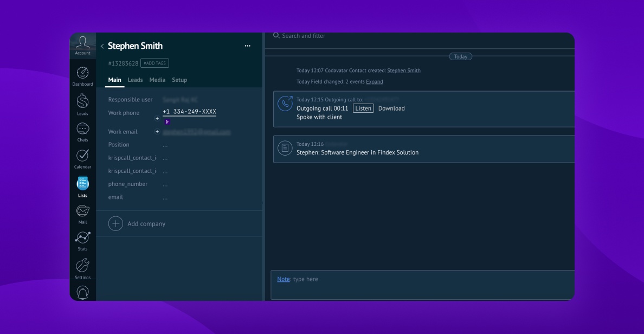
Task: Go back using the arrow beside Stephen Smith
Action: pos(102,47)
